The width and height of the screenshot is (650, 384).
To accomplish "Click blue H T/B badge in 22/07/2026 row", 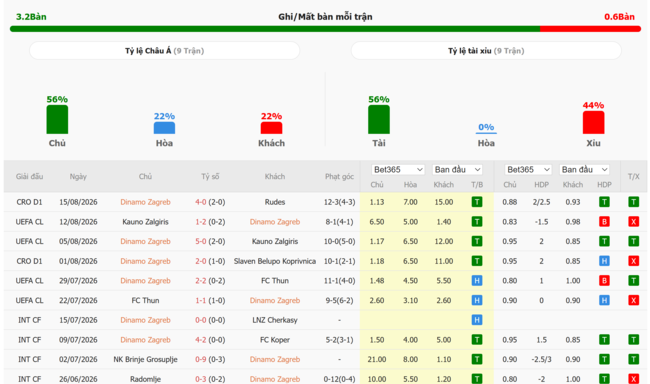I will [477, 300].
